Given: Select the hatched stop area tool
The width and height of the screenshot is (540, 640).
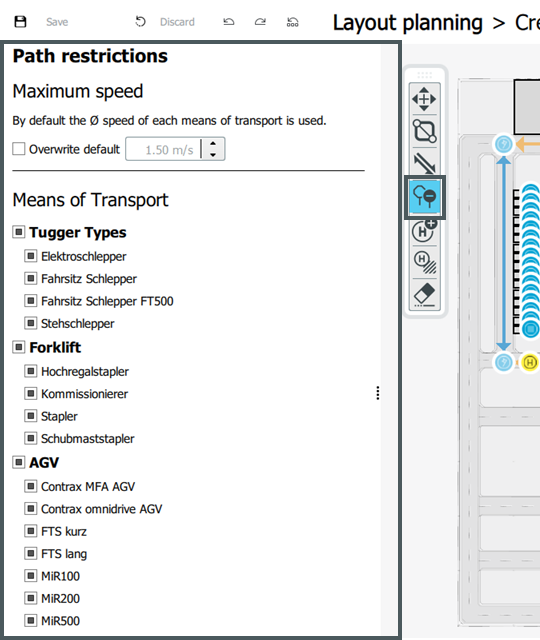Looking at the screenshot, I should click(x=424, y=262).
